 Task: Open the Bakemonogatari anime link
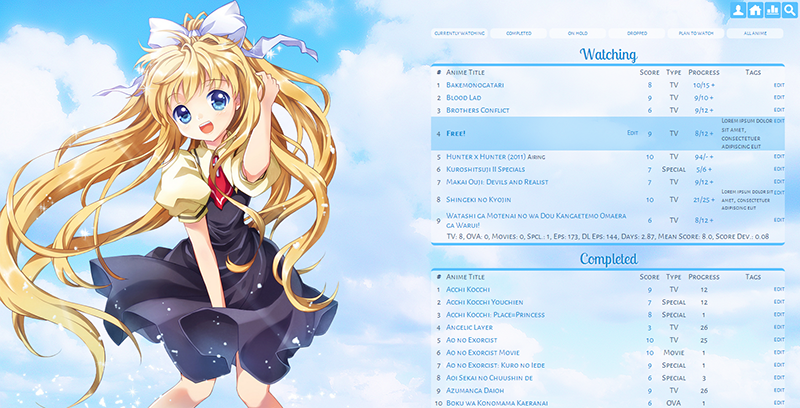(475, 85)
